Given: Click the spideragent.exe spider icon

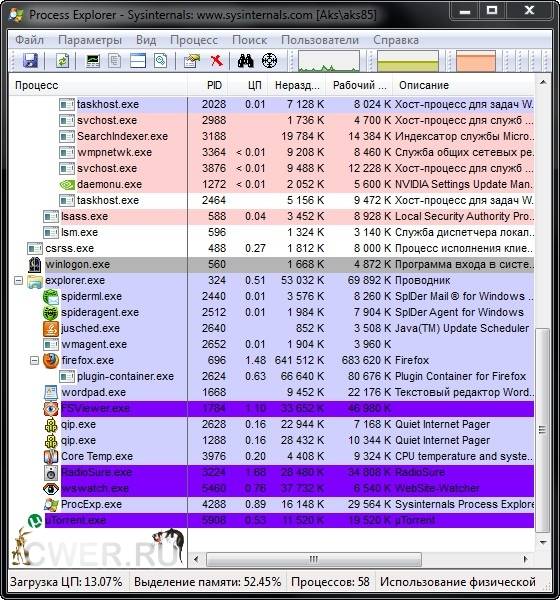Looking at the screenshot, I should 51,313.
